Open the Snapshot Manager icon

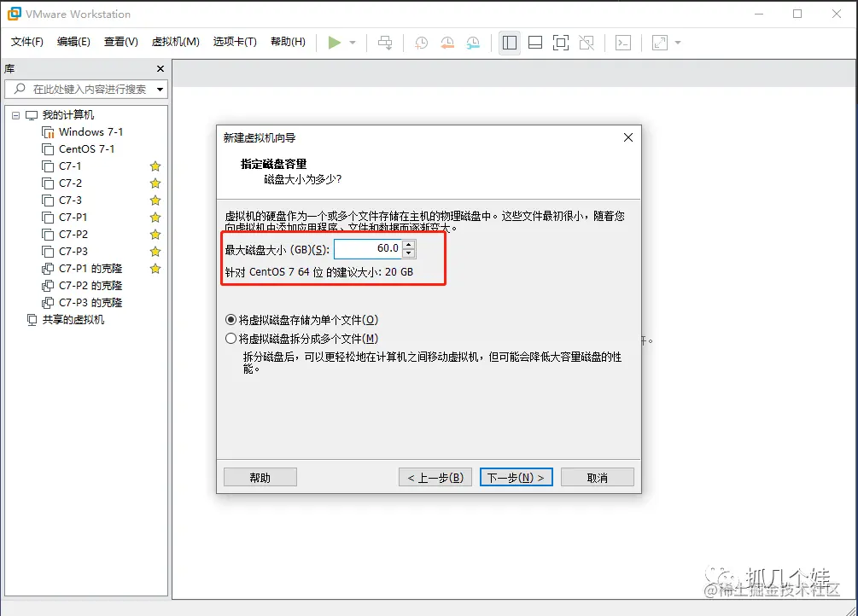(473, 43)
